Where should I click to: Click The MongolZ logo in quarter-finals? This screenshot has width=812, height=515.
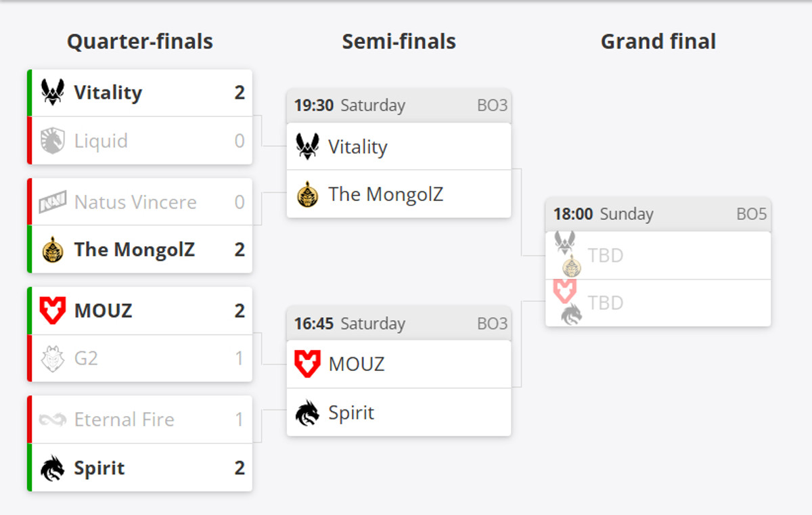[53, 250]
